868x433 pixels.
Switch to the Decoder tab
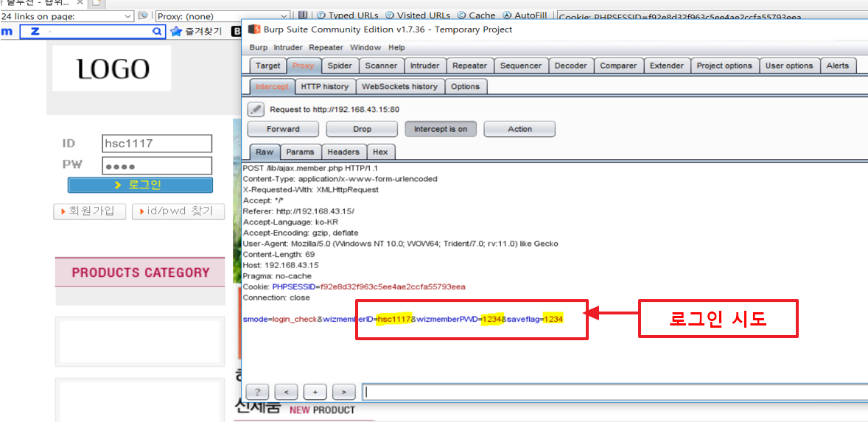click(x=570, y=66)
